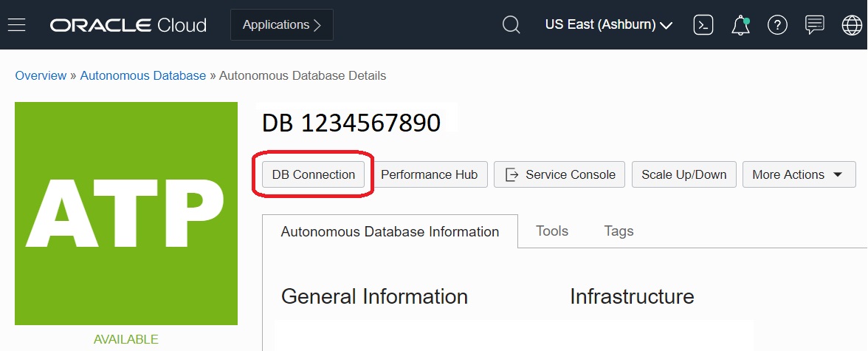868x351 pixels.
Task: Click the Oracle Cloud logo
Action: click(x=128, y=25)
